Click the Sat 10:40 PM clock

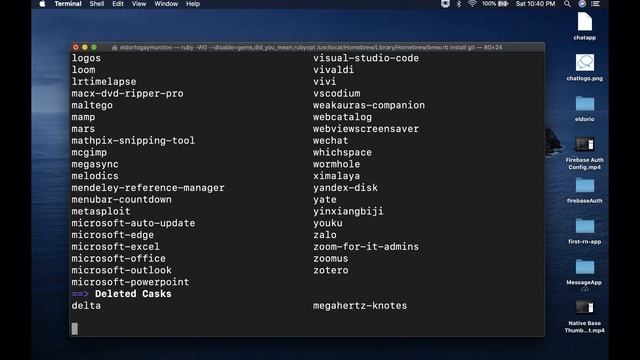536,4
